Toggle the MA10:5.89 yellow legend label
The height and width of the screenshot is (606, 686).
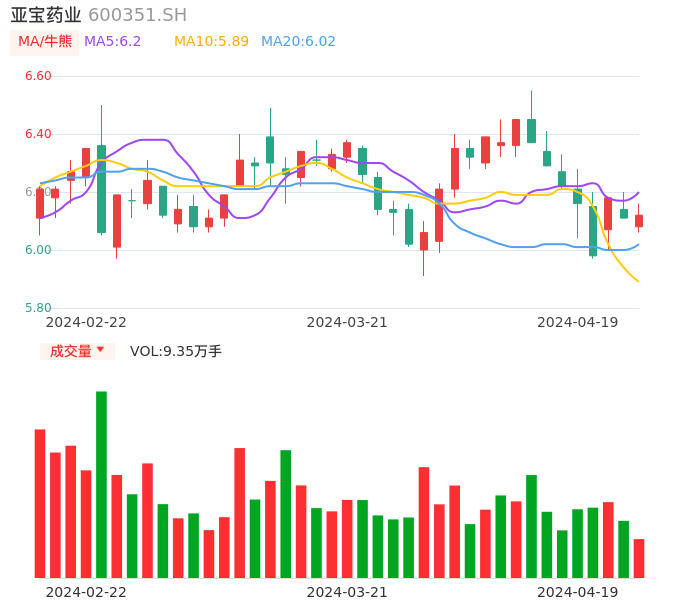(211, 42)
